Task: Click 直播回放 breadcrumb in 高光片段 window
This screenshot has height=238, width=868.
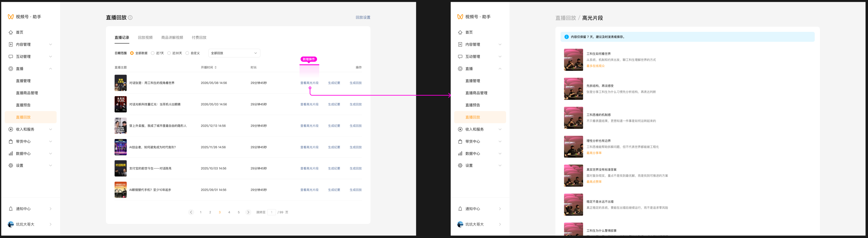Action: point(566,18)
